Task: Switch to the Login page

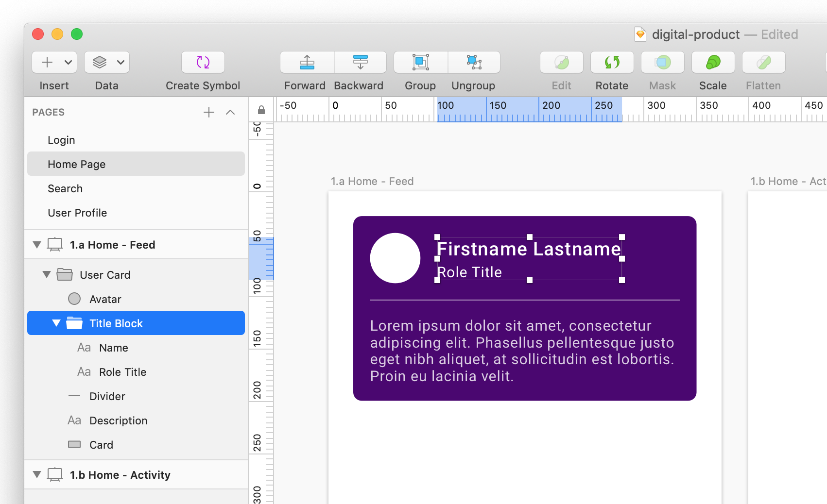Action: [x=61, y=140]
